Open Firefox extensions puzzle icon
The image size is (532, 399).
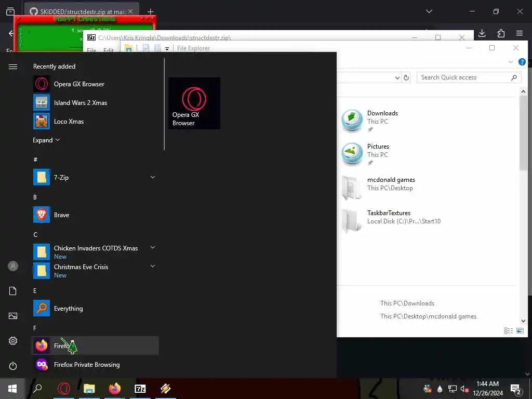[501, 33]
